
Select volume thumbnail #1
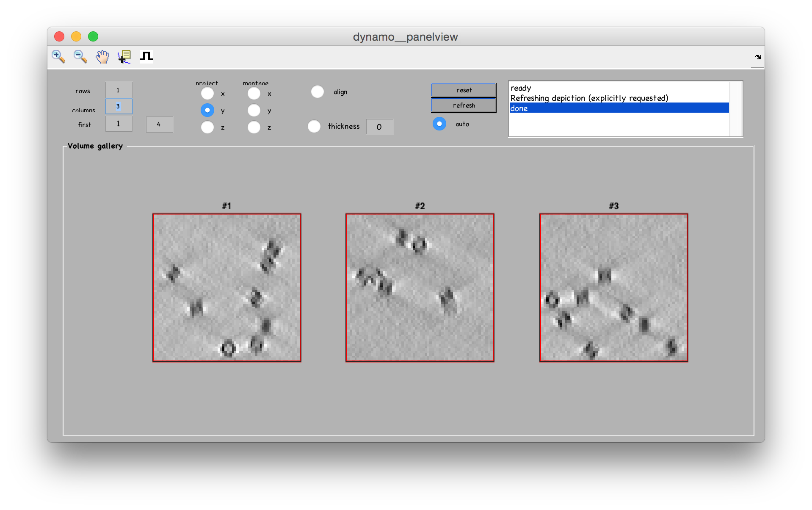tap(227, 288)
